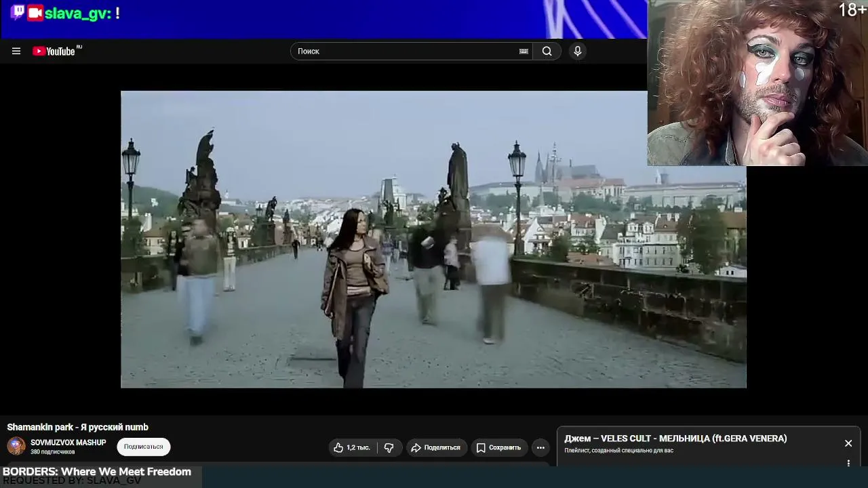Screen dimensions: 868x488
Task: Subscribe using the Подписаться button
Action: pyautogui.click(x=144, y=447)
